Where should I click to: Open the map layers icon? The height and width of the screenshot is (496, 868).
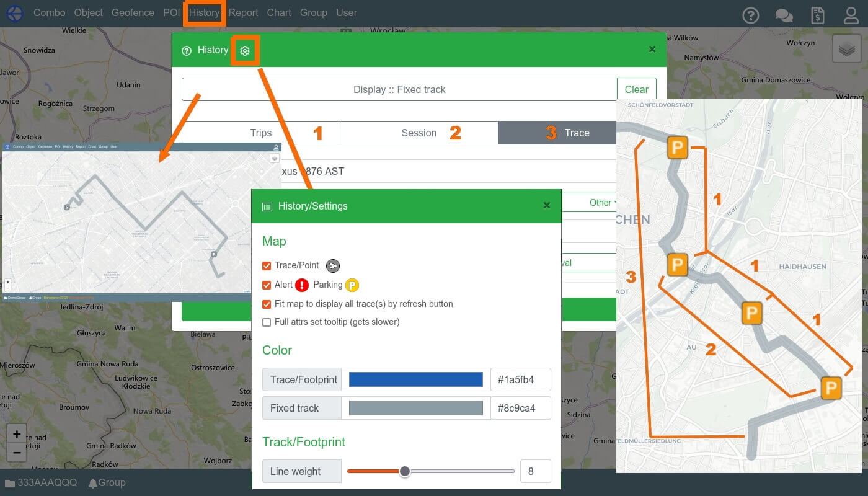[847, 50]
